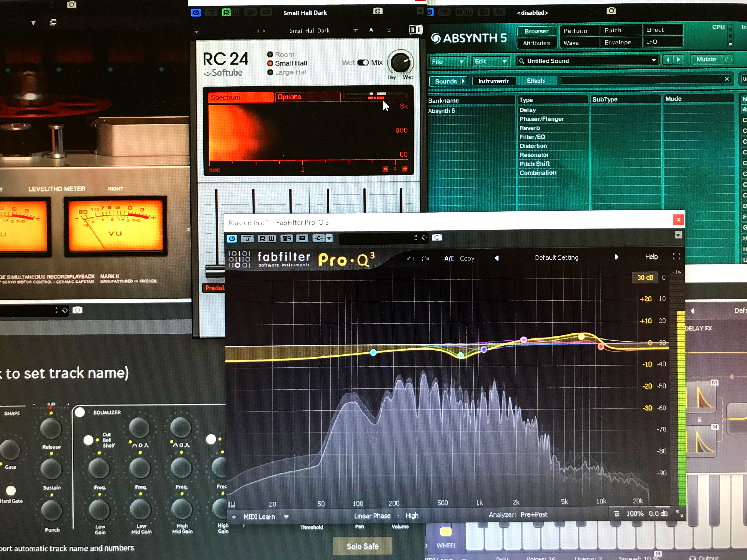Image resolution: width=747 pixels, height=560 pixels.
Task: Select Reverb in the Type list
Action: point(530,128)
